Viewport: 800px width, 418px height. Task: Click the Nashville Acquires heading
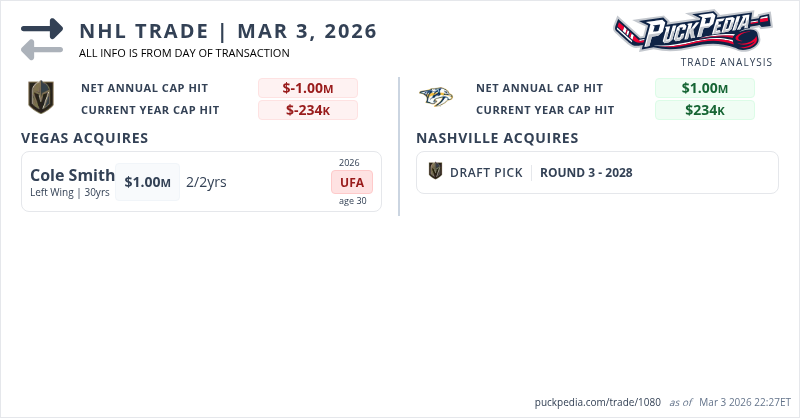[497, 138]
